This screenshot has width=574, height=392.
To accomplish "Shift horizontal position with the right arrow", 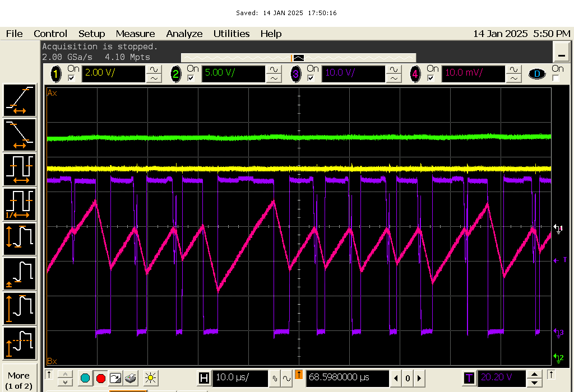I will pos(419,379).
